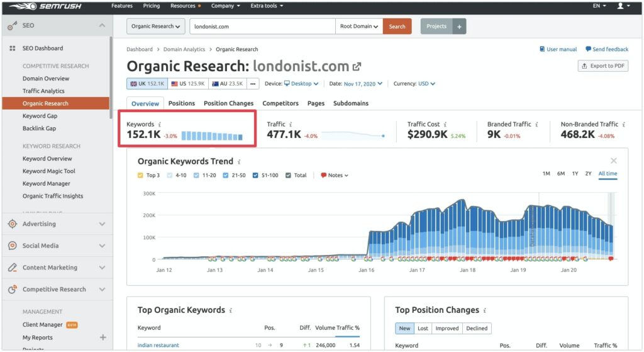This screenshot has height=352, width=644.
Task: Click the Organic Keywords Trend info icon
Action: tap(239, 162)
